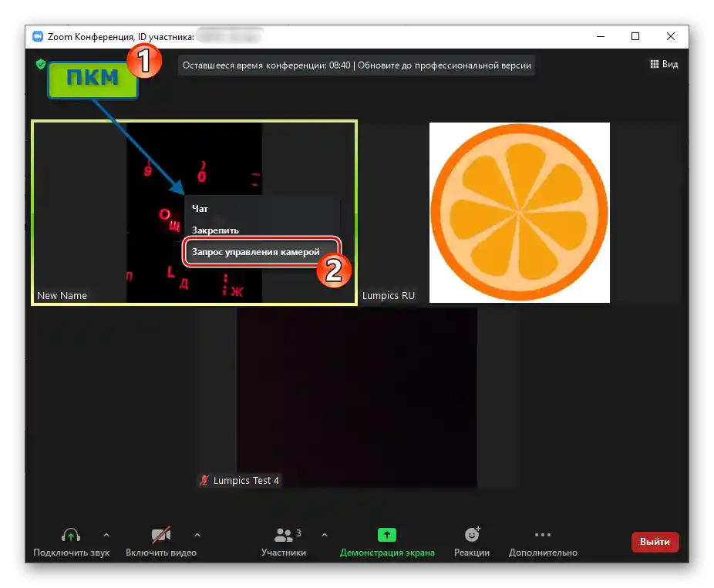Viewport: 714px width, 588px height.
Task: Expand audio options chevron next to Подключить звук
Action: click(105, 534)
